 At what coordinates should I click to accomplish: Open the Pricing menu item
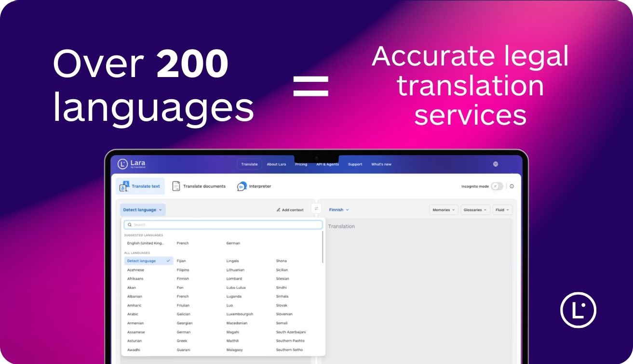coord(301,164)
